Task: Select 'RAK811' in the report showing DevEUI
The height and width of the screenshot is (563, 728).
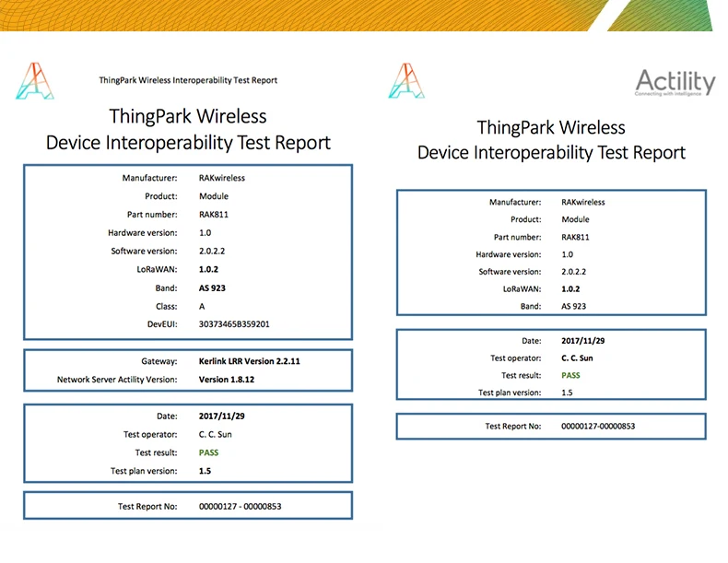Action: coord(214,215)
